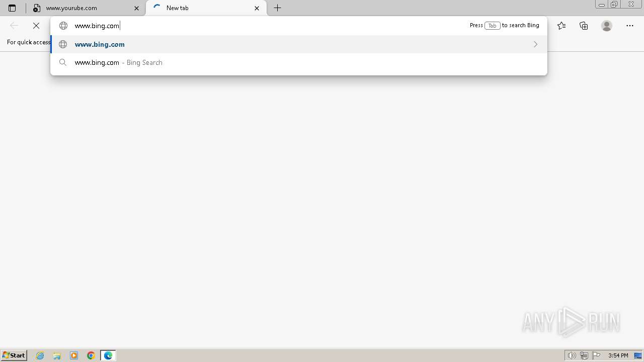644x362 pixels.
Task: Open volume control in system tray
Action: tap(572, 355)
